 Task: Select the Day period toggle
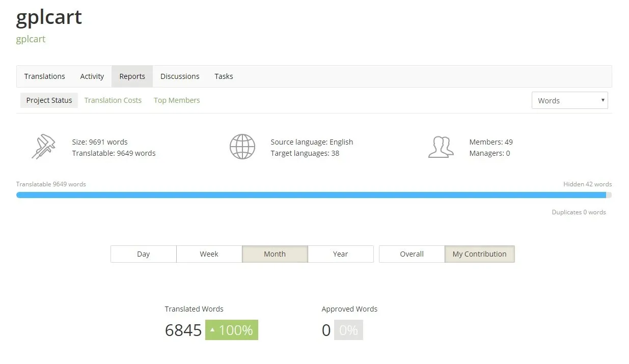pyautogui.click(x=144, y=254)
